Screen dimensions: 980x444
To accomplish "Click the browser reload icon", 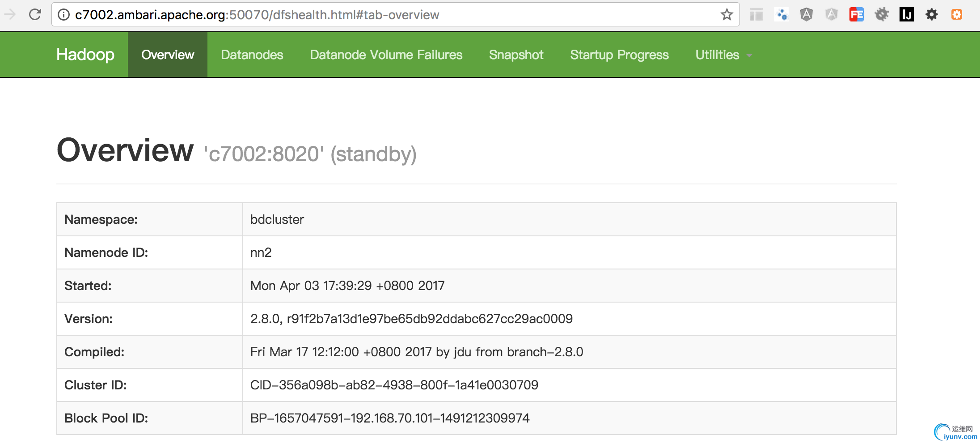I will click(x=35, y=15).
